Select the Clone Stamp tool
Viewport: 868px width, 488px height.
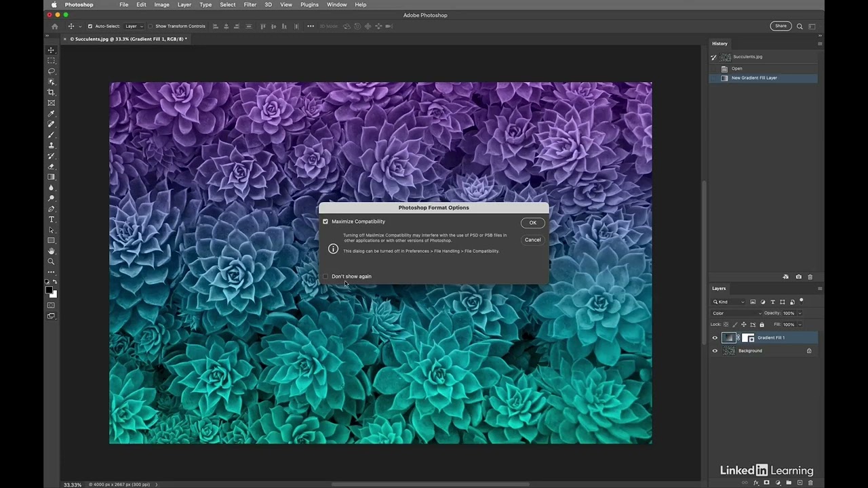pyautogui.click(x=51, y=145)
